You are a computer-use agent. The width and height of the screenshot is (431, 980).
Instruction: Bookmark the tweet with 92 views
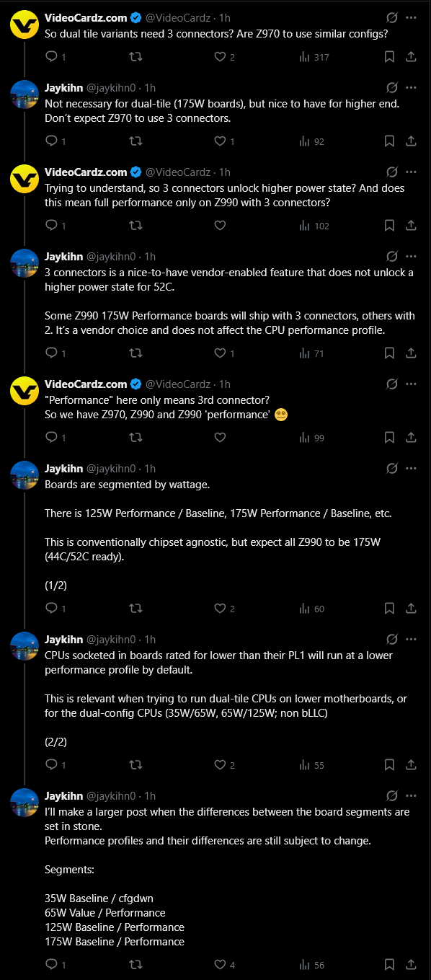click(x=389, y=141)
